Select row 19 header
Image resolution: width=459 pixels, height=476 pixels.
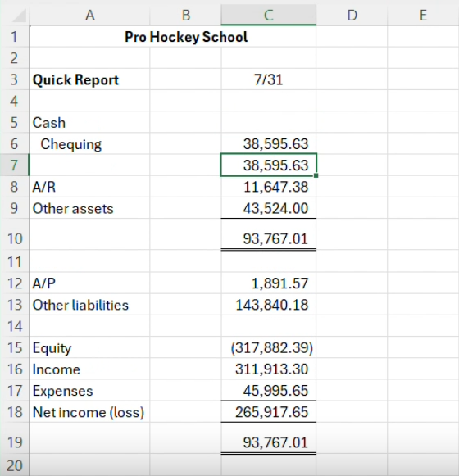[15, 442]
